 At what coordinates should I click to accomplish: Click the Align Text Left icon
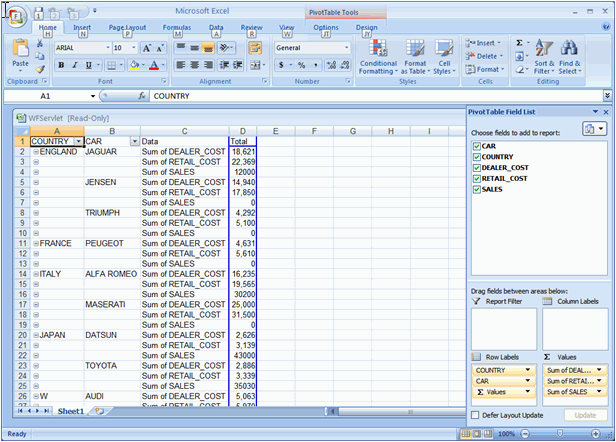click(x=181, y=65)
